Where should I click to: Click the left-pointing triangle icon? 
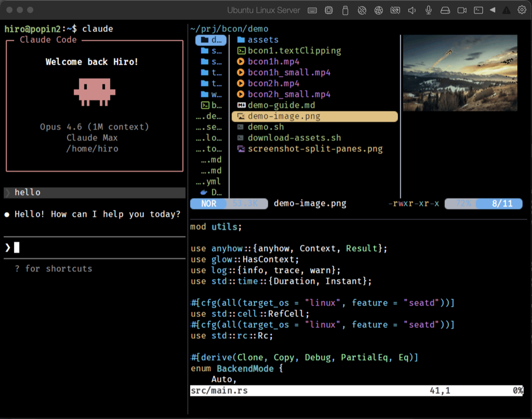coord(493,10)
